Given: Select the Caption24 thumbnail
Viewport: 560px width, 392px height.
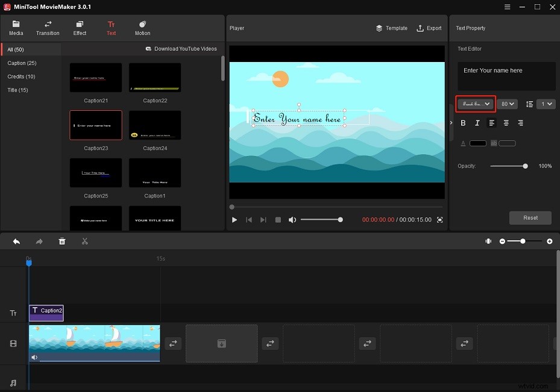Looking at the screenshot, I should click(x=155, y=125).
